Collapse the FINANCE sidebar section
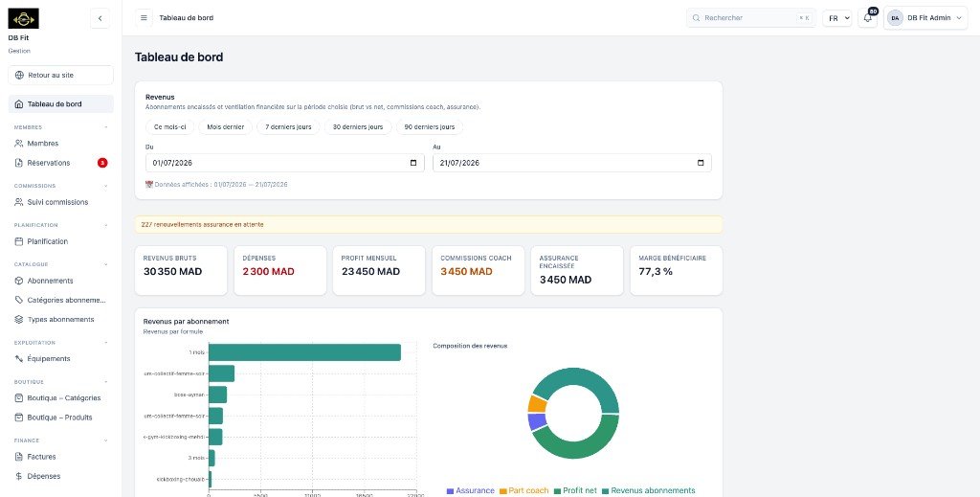980x497 pixels. point(105,441)
